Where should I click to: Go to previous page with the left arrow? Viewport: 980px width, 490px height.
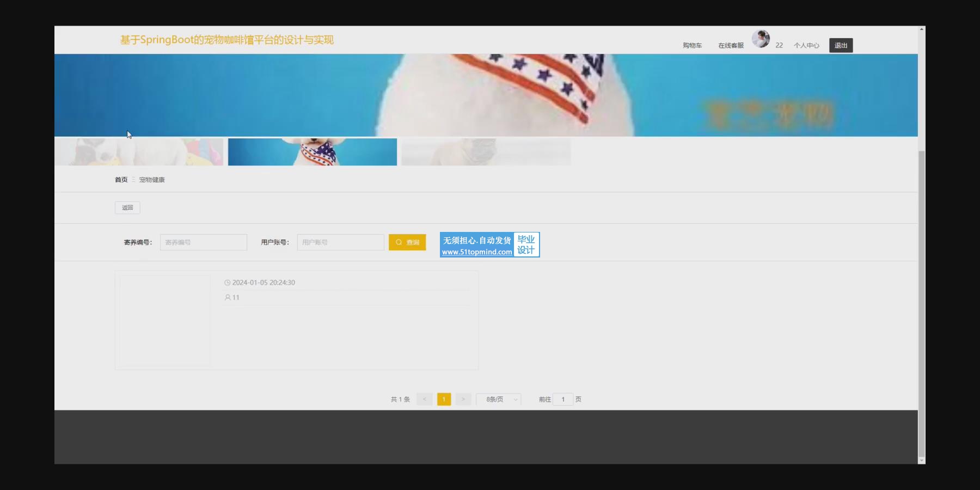(425, 399)
